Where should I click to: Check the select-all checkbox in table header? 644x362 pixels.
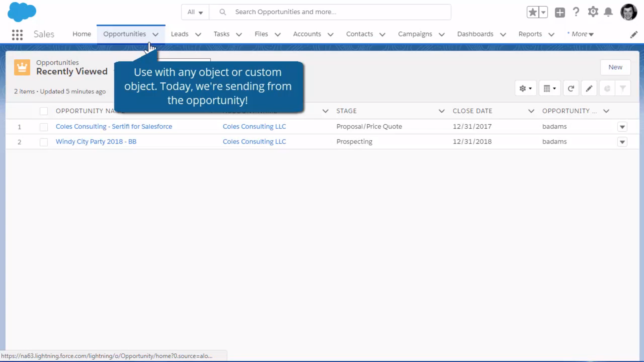[x=44, y=111]
